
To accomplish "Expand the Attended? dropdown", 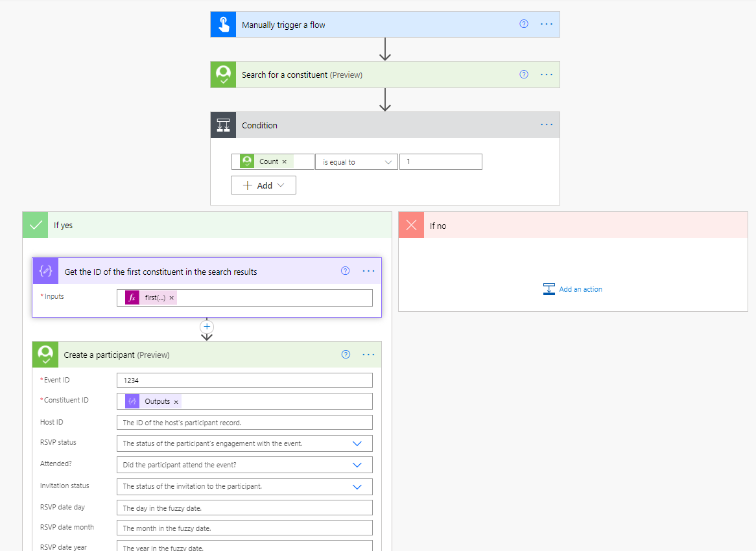I will point(357,465).
